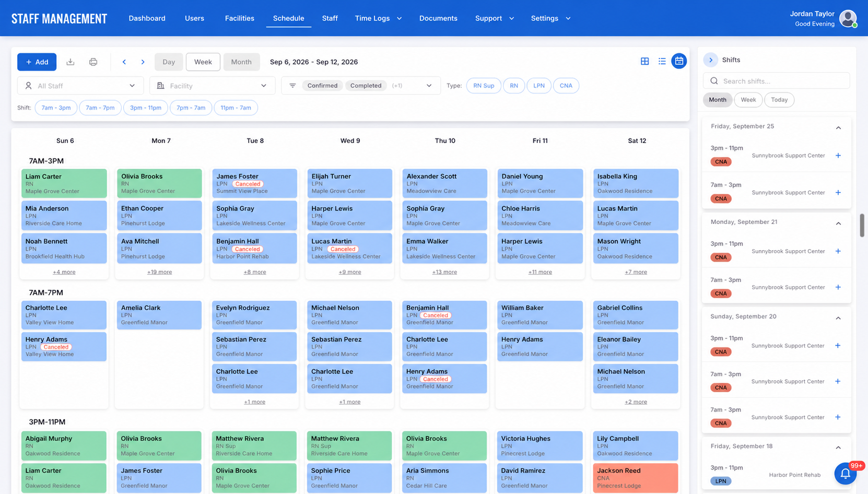Show +2 more Saturday 7AM-7PM shifts
868x494 pixels.
636,402
